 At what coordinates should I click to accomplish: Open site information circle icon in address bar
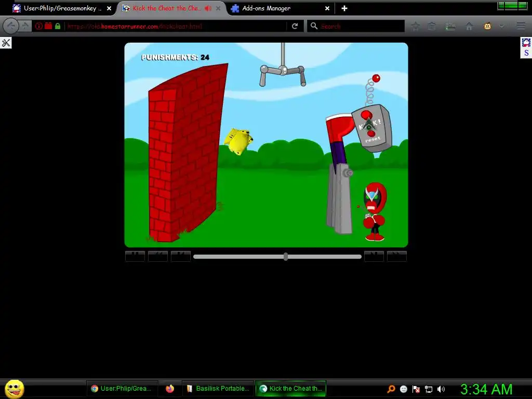tap(38, 26)
